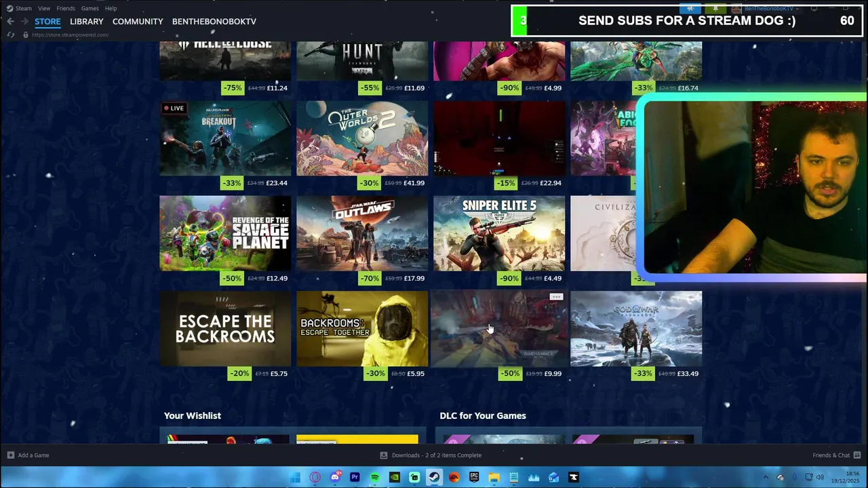The image size is (868, 488).
Task: Open the EA app from the taskbar
Action: coord(454,477)
